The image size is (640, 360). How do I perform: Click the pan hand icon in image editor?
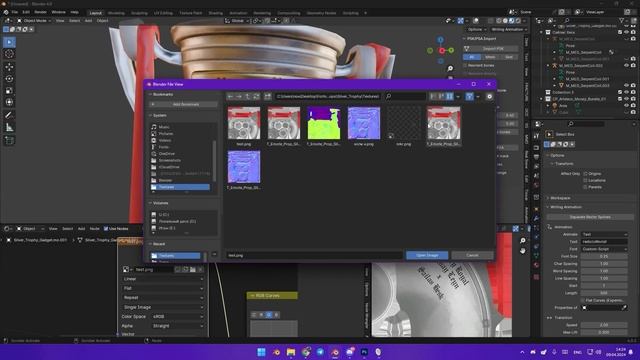tap(523, 251)
